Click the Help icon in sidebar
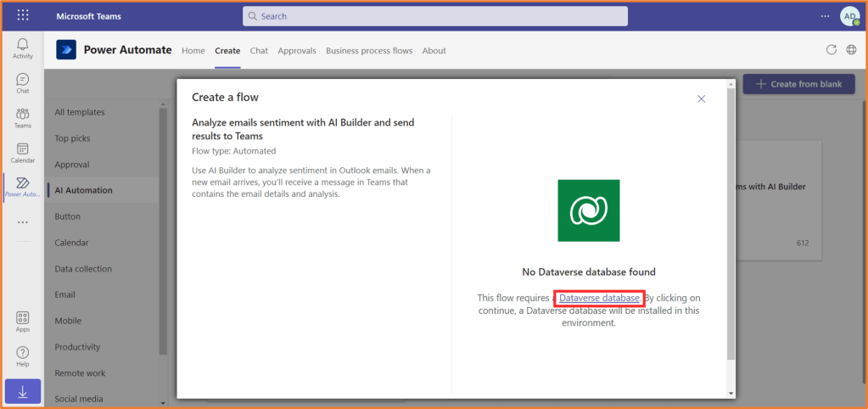 [22, 356]
